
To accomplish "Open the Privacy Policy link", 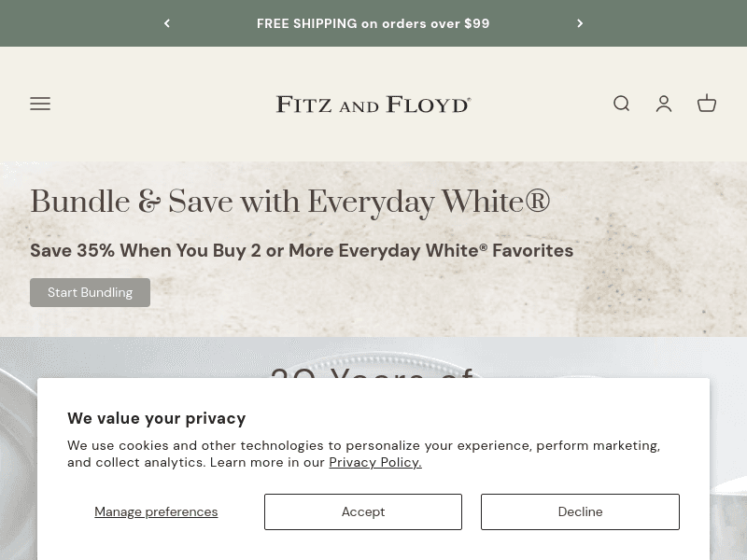I will point(375,462).
